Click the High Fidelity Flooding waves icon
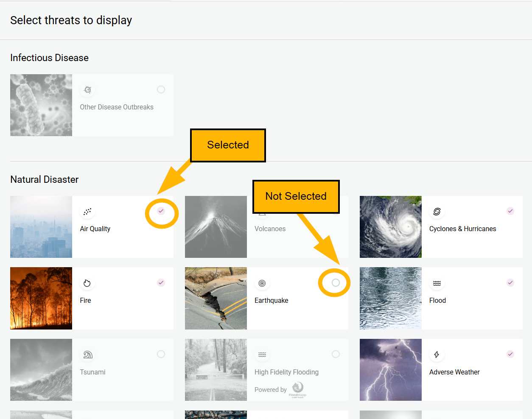Screen dimensions: 532x419 click(262, 355)
